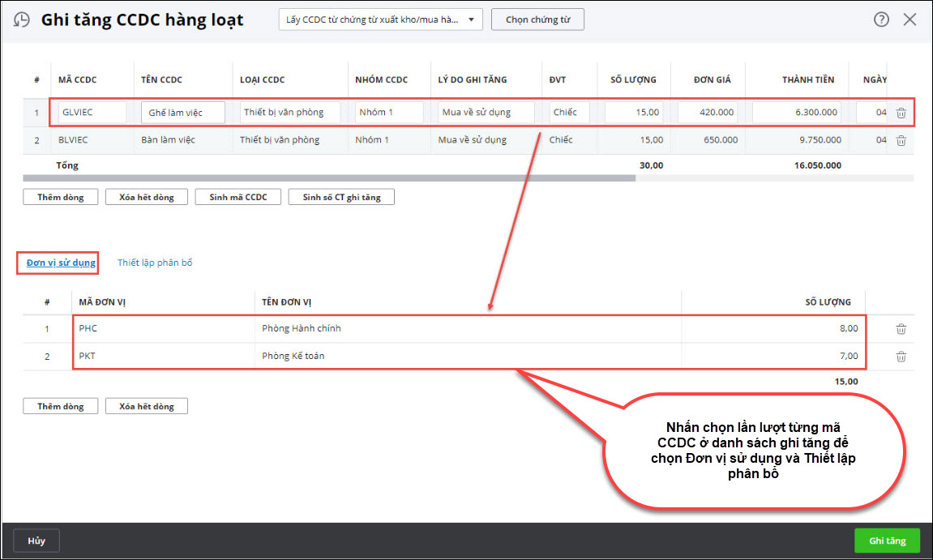Screen dimensions: 933x560
Task: Remove Phòng Kế toán unit via trash icon
Action: (x=901, y=357)
